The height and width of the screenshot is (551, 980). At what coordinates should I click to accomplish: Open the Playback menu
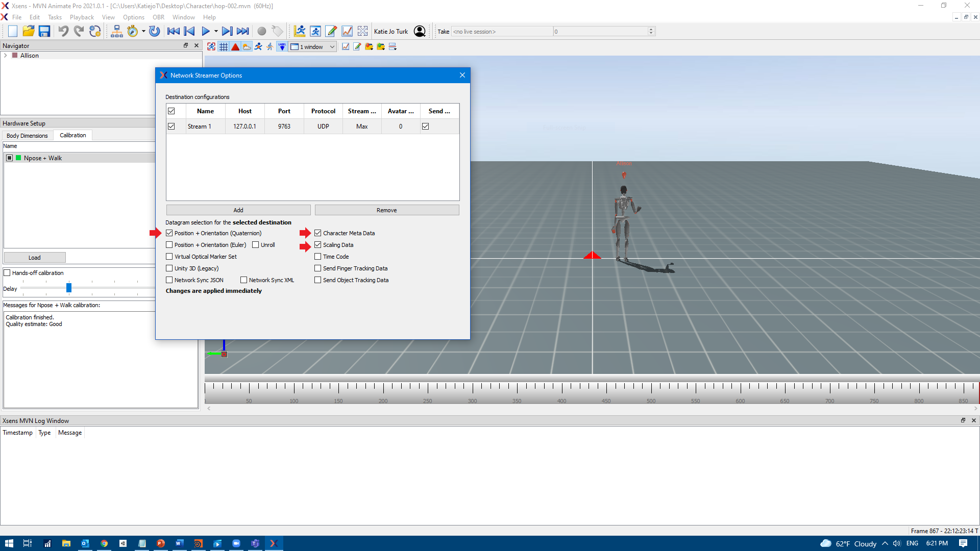click(x=82, y=17)
